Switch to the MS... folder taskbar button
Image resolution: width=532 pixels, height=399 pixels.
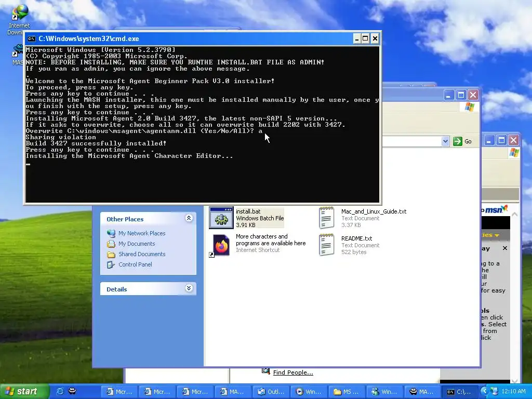pyautogui.click(x=347, y=392)
